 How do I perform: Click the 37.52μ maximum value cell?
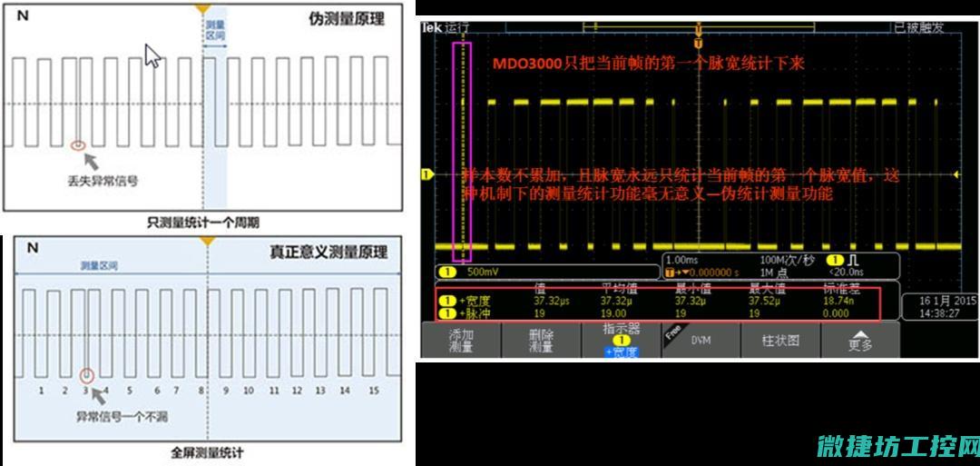764,301
